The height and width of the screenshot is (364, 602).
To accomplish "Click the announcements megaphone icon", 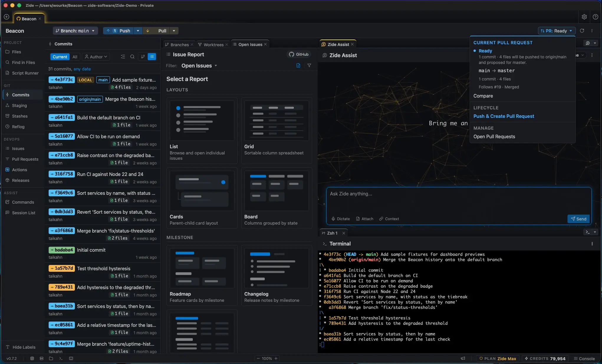I will (x=463, y=358).
